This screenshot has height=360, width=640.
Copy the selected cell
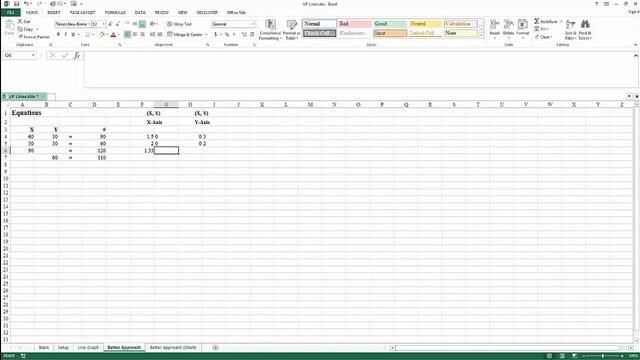coord(26,29)
